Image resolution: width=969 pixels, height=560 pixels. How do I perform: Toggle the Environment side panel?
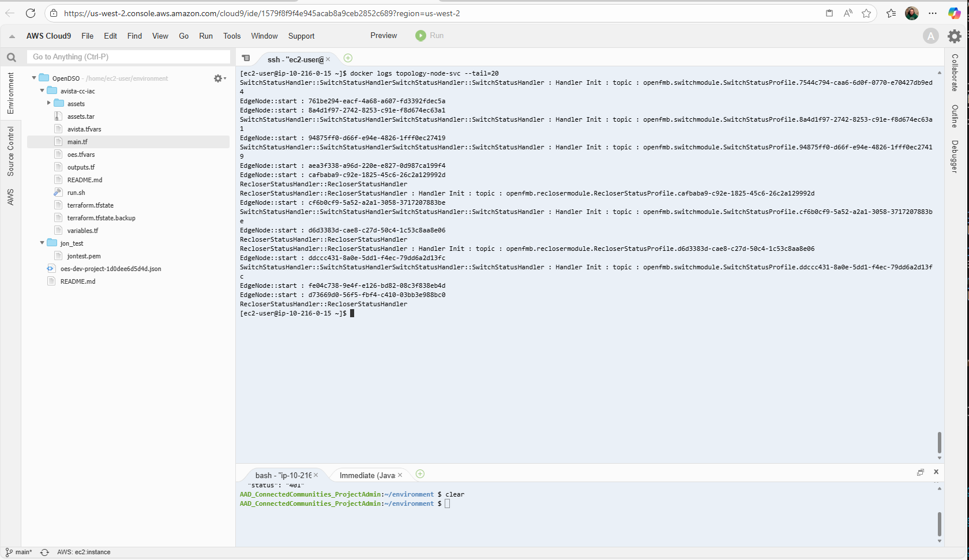pyautogui.click(x=10, y=93)
